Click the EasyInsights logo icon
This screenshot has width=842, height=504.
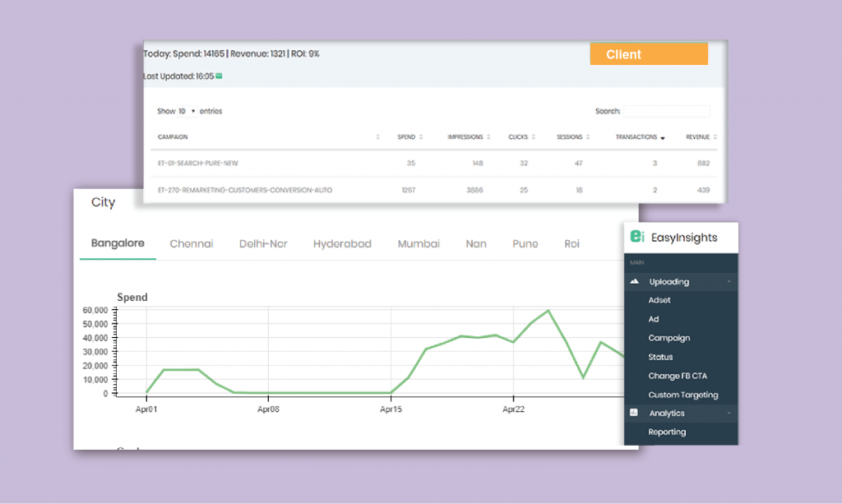(637, 236)
